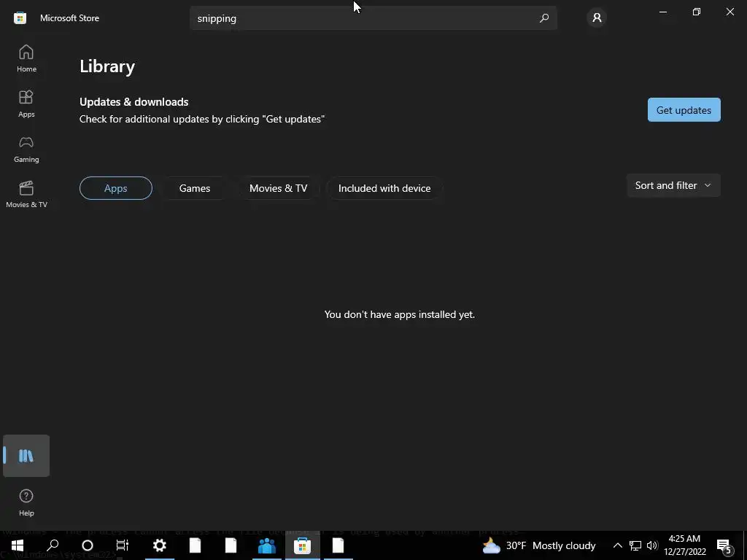
Task: Click Microsoft Store icon on taskbar
Action: (x=303, y=545)
